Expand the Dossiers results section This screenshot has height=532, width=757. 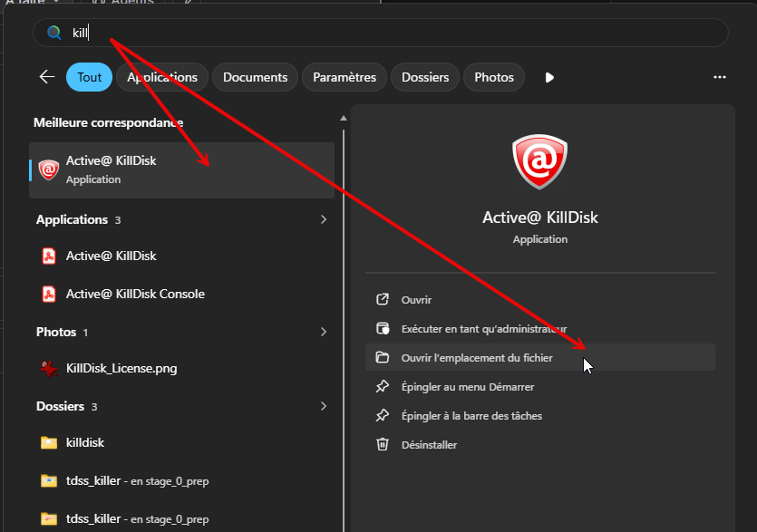[x=324, y=407]
